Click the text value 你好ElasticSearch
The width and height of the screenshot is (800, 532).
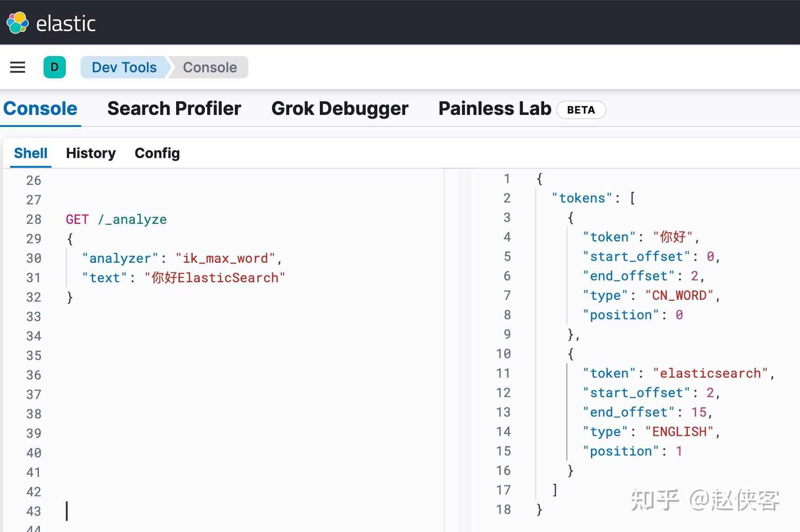[x=216, y=278]
